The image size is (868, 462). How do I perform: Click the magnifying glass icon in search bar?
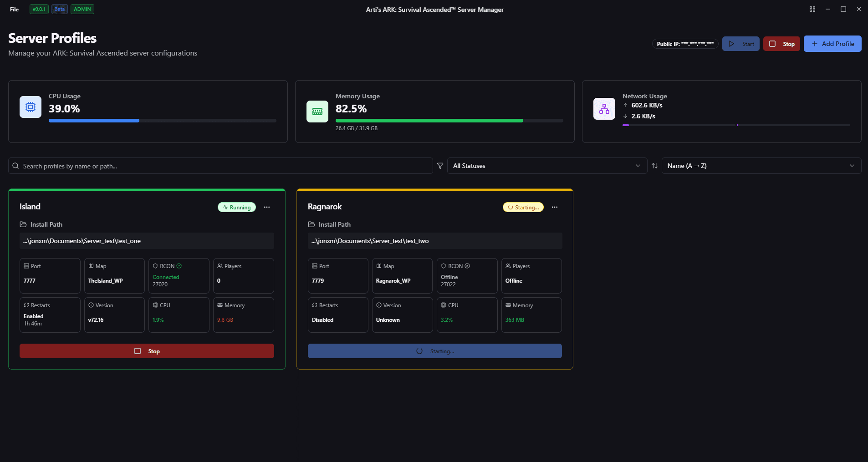(15, 166)
